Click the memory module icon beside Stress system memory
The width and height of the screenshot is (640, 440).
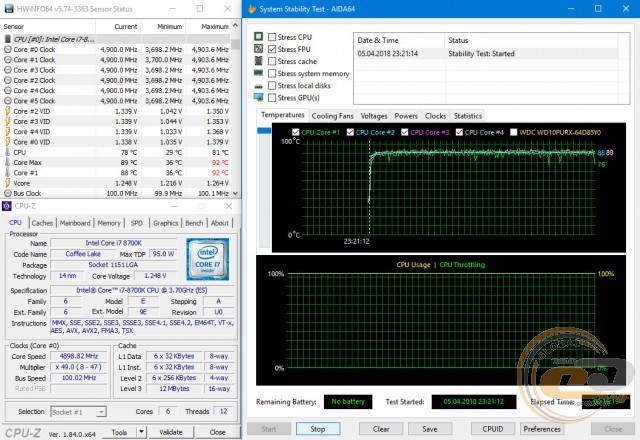[x=258, y=73]
